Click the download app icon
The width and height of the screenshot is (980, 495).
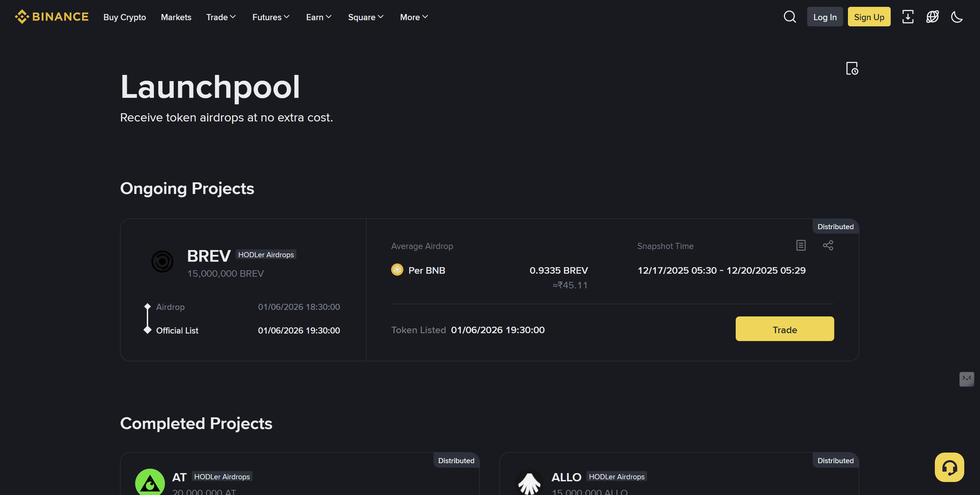click(908, 17)
